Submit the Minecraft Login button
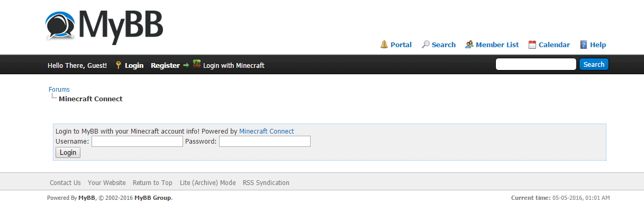Image resolution: width=644 pixels, height=211 pixels. [x=68, y=153]
